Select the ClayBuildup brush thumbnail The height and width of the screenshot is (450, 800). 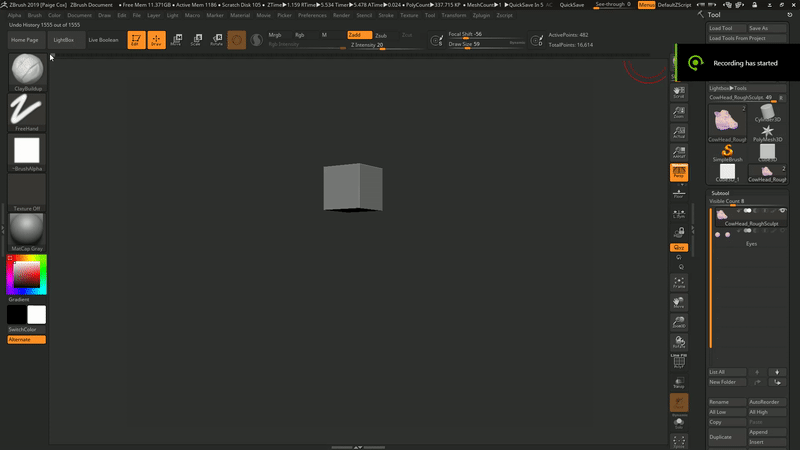(x=27, y=72)
